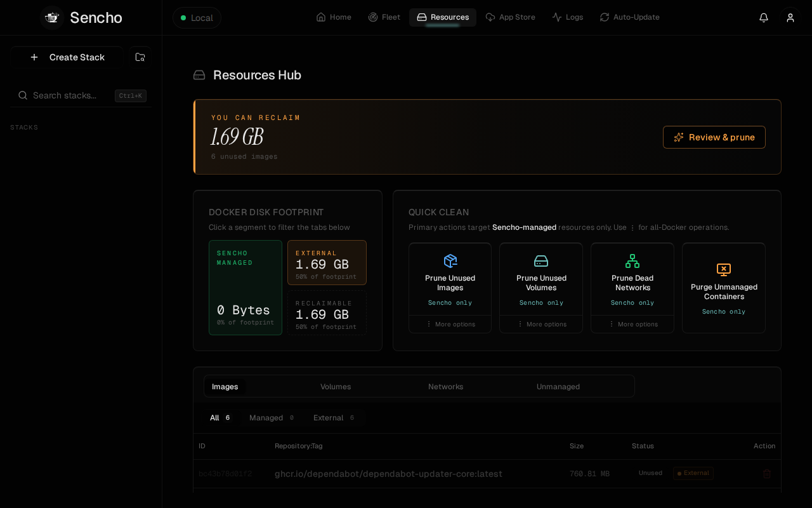Select the Reclaimable 1.69 GB footprint segment
Screen dimensions: 812x508
click(327, 312)
